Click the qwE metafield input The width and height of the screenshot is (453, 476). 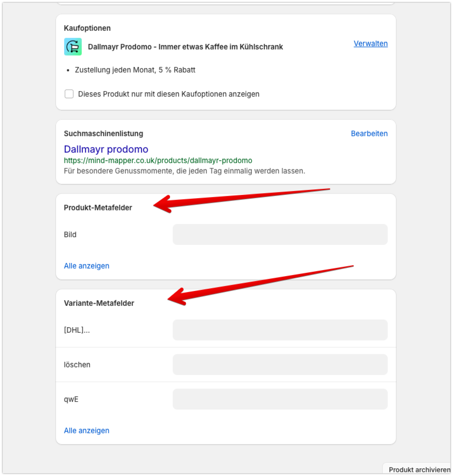tap(280, 399)
